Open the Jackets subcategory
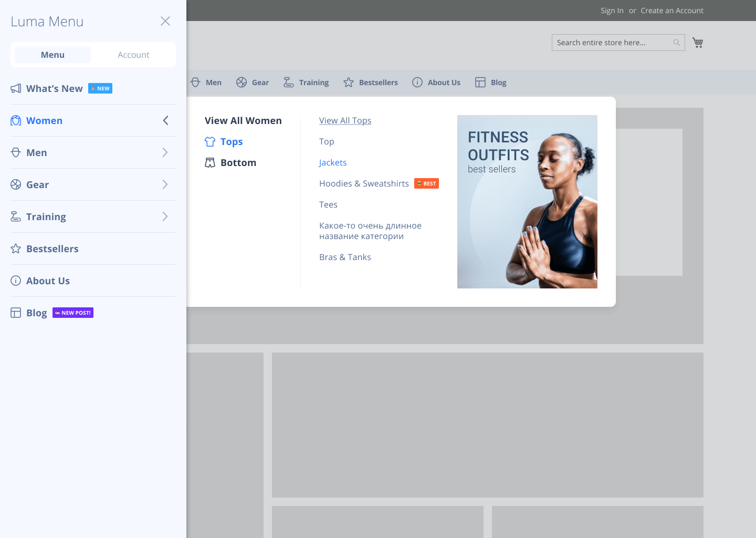Viewport: 756px width, 538px height. [x=333, y=162]
